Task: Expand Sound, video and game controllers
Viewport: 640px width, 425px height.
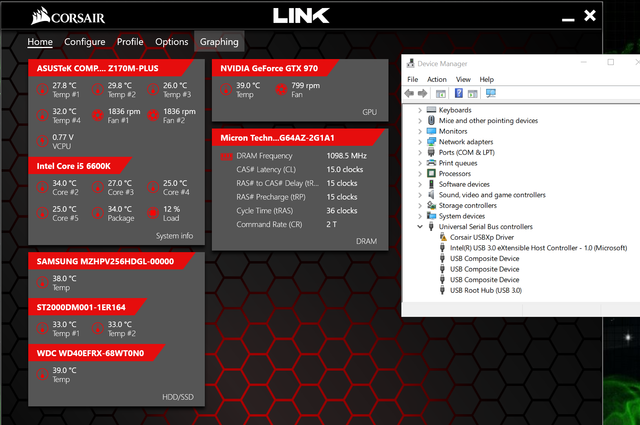Action: (x=420, y=195)
